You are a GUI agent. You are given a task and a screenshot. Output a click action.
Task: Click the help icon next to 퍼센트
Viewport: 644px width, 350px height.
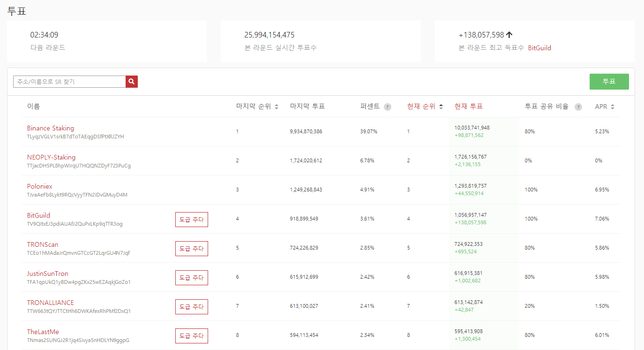(x=387, y=107)
